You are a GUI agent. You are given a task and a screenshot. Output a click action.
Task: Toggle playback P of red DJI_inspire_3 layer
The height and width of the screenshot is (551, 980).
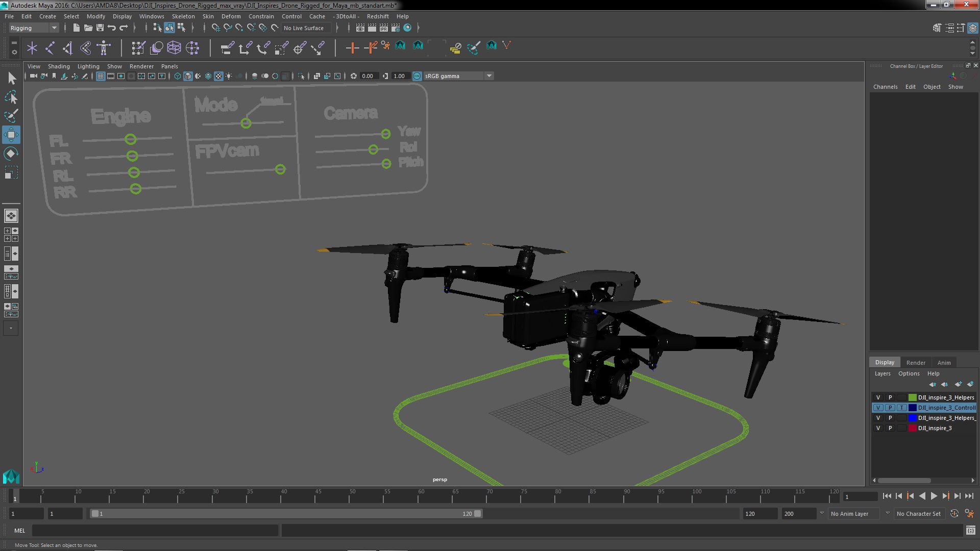point(890,428)
